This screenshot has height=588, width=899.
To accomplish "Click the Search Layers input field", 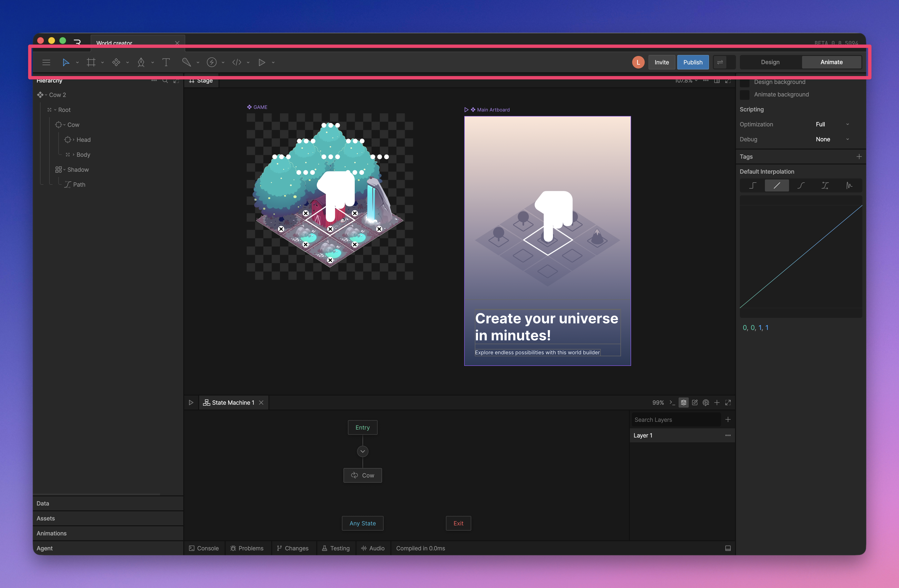I will point(676,419).
